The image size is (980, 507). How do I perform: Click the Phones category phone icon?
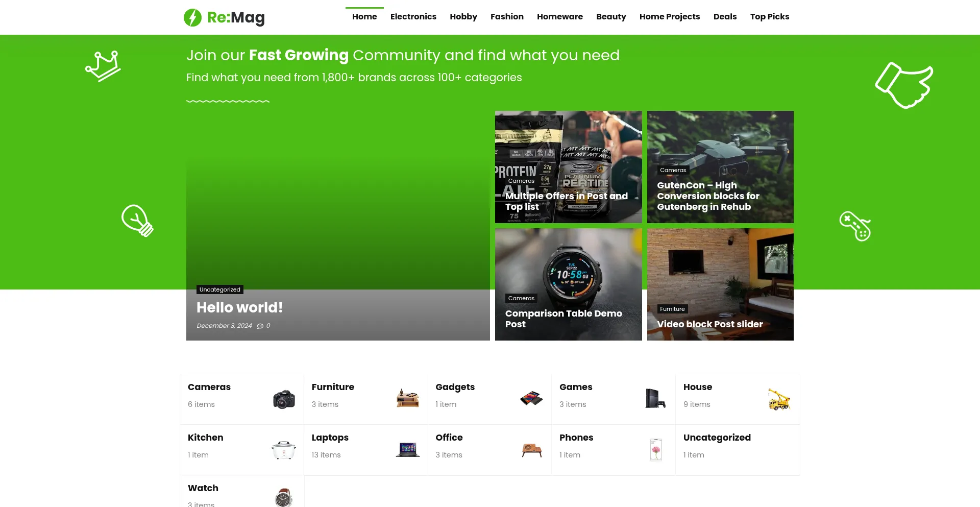point(656,449)
